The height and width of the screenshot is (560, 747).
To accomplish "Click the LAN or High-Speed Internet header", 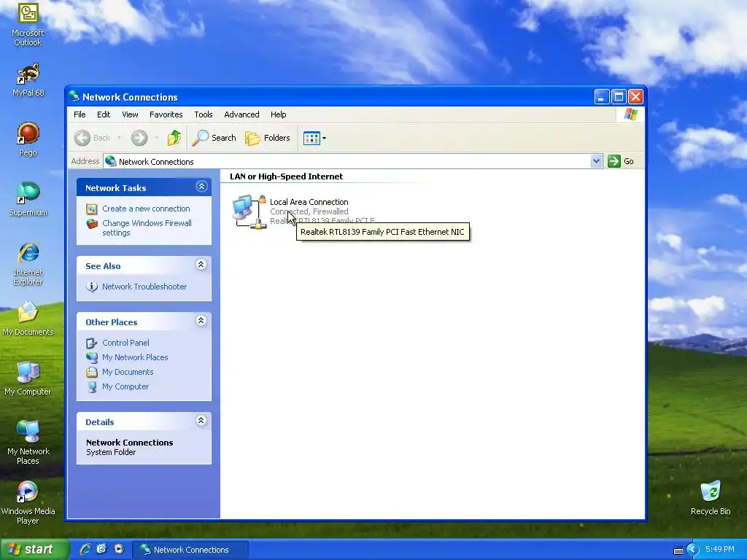I will click(x=286, y=176).
